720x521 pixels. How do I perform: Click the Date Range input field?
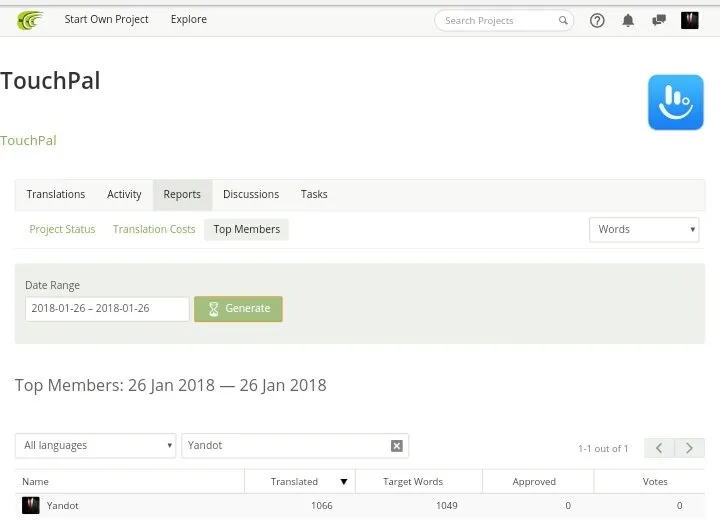pos(107,309)
